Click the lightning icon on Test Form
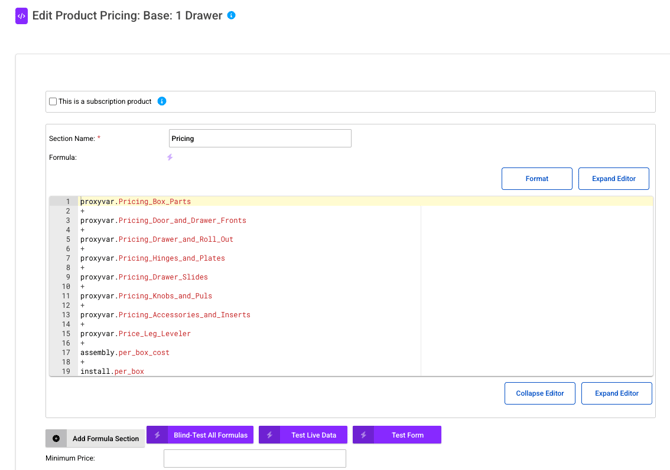The image size is (670, 470). click(x=364, y=435)
